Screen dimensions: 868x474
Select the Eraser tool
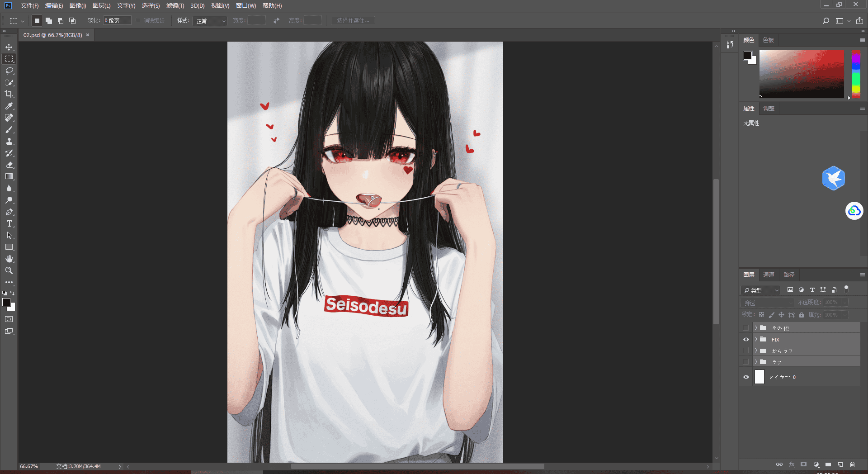tap(9, 165)
